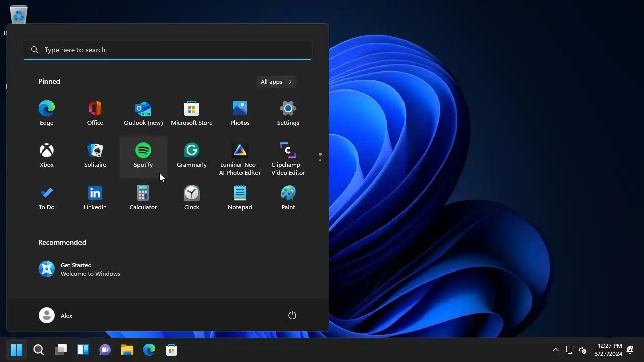The height and width of the screenshot is (362, 644).
Task: Open the Alex user account menu
Action: (56, 315)
